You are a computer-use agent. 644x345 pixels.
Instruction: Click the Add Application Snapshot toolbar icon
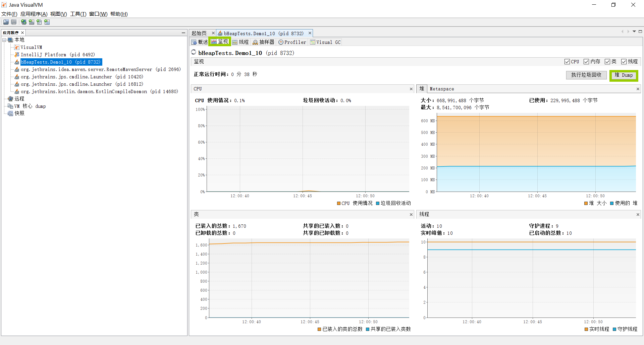click(47, 22)
